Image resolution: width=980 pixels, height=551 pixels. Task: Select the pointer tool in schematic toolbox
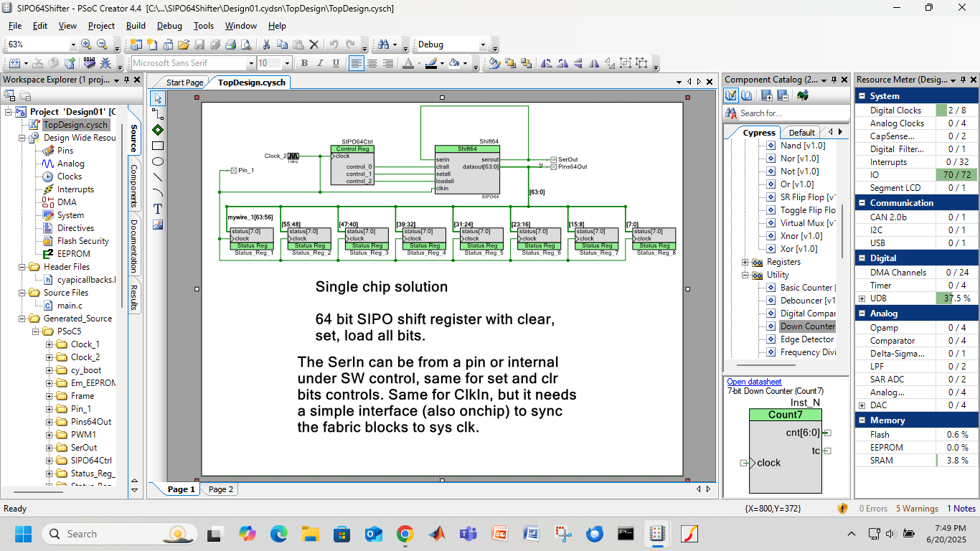[x=158, y=98]
